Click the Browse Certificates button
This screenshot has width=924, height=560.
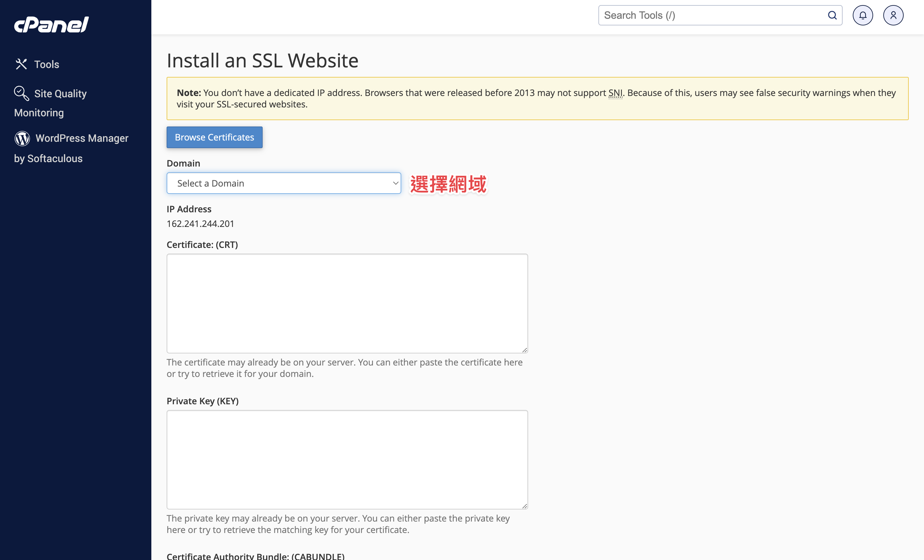(215, 137)
